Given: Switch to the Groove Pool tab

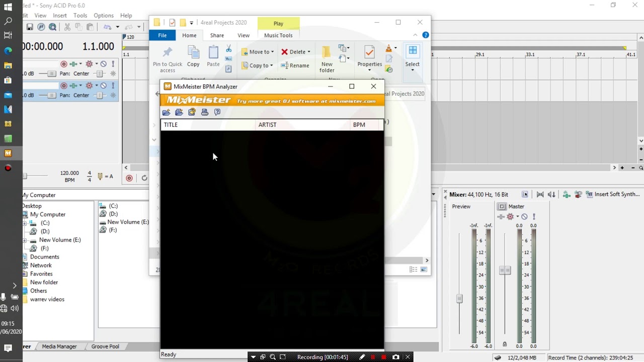Looking at the screenshot, I should pyautogui.click(x=105, y=346).
